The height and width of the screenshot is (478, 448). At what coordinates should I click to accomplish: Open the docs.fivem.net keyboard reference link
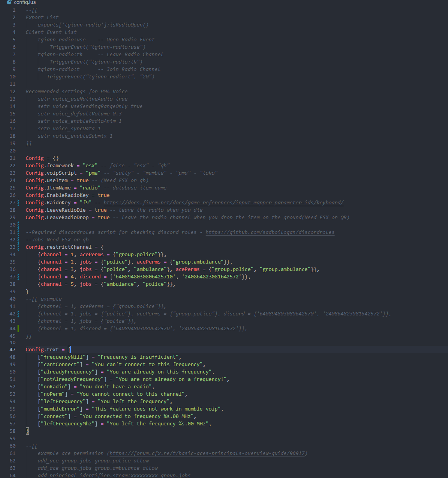pos(223,203)
